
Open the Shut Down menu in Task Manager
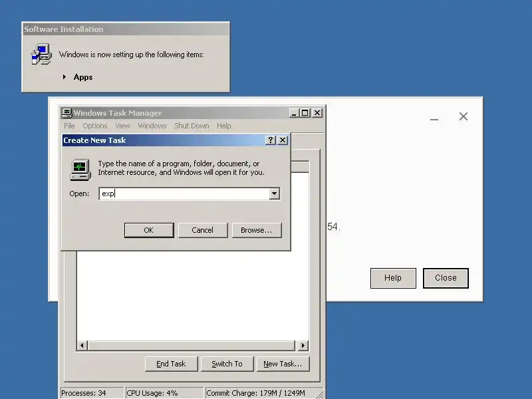coord(192,126)
